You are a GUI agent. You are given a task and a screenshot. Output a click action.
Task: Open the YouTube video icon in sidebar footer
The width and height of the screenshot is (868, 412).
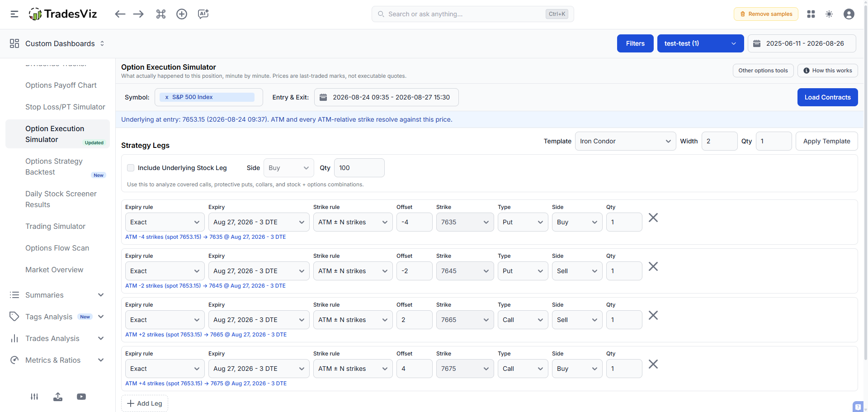pyautogui.click(x=81, y=397)
